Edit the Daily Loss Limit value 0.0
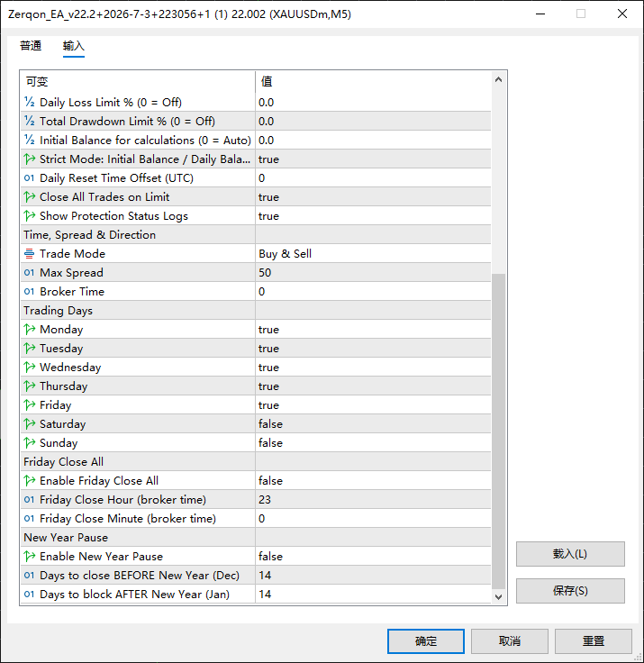Image resolution: width=644 pixels, height=663 pixels. (x=373, y=103)
